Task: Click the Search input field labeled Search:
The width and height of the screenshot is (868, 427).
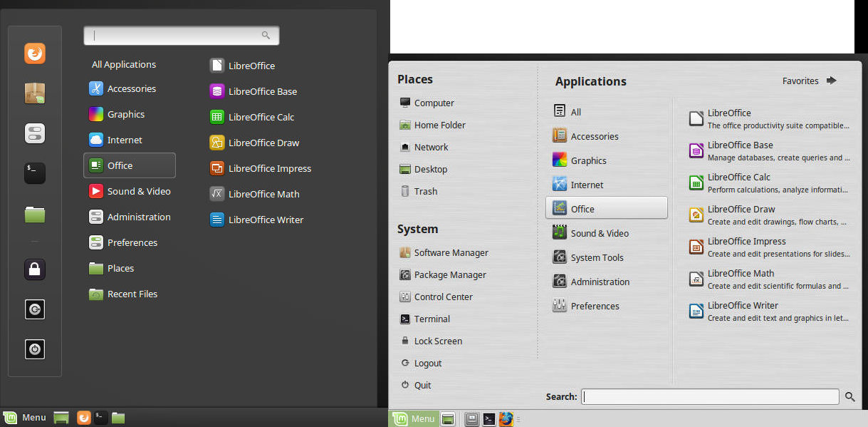Action: (710, 397)
